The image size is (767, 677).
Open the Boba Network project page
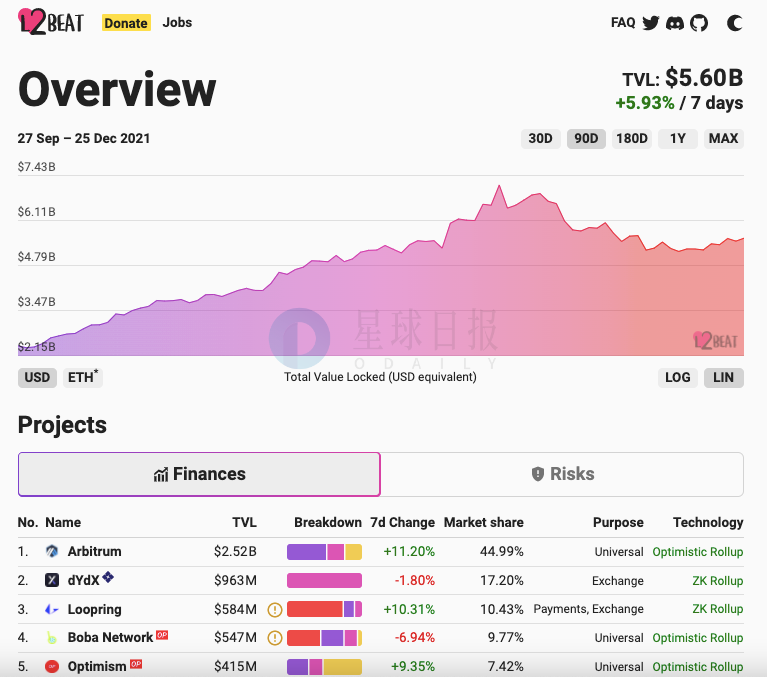[x=110, y=637]
